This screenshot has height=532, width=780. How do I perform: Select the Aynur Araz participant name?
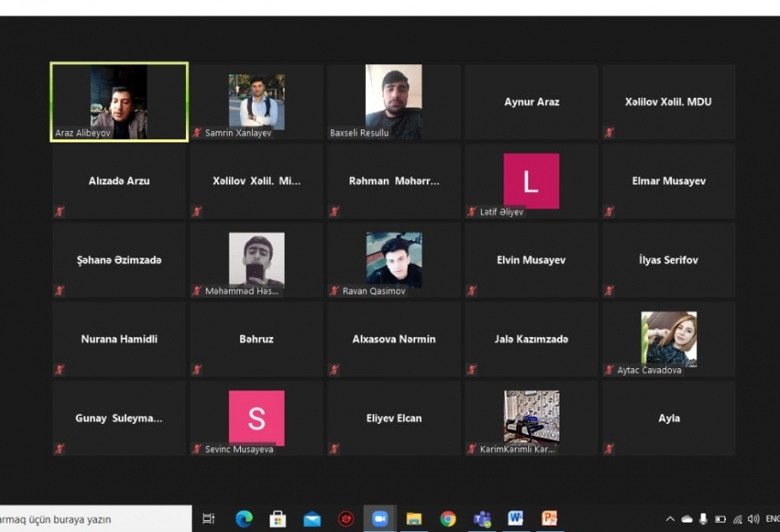pos(532,102)
